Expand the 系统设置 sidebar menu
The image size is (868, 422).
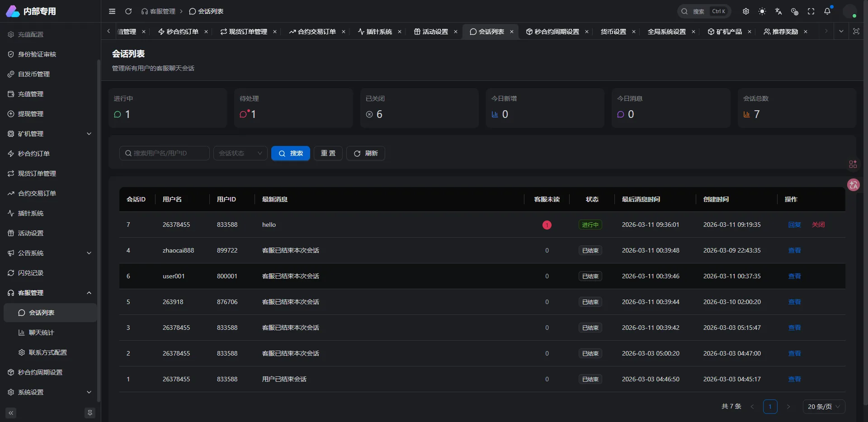click(x=50, y=392)
